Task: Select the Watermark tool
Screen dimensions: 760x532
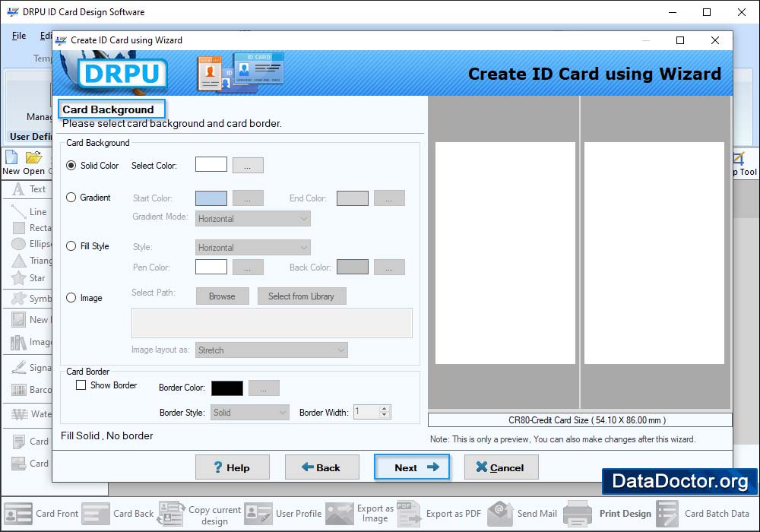Action: [31, 414]
